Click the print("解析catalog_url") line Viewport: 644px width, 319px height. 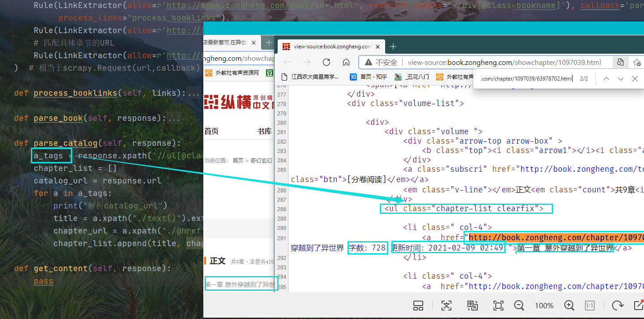(x=110, y=206)
